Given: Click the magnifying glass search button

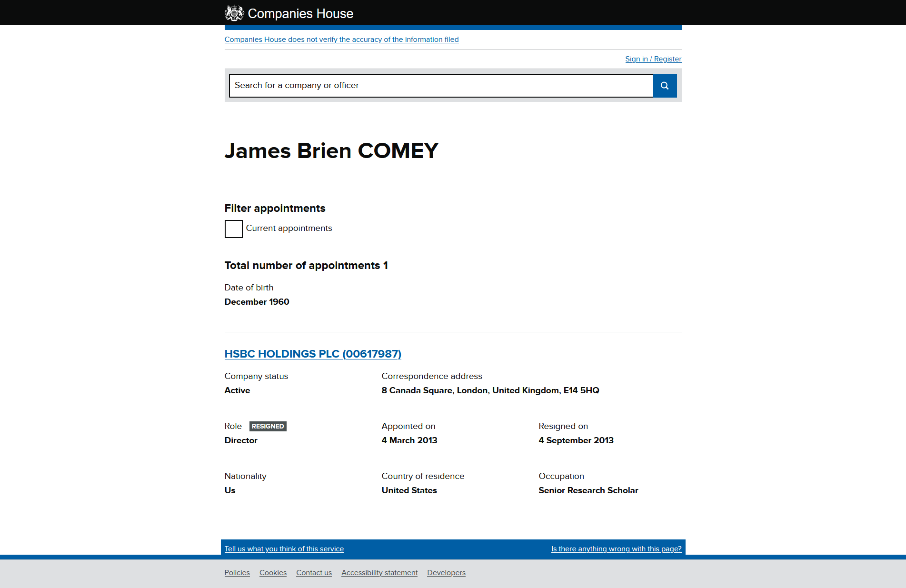Looking at the screenshot, I should [665, 86].
